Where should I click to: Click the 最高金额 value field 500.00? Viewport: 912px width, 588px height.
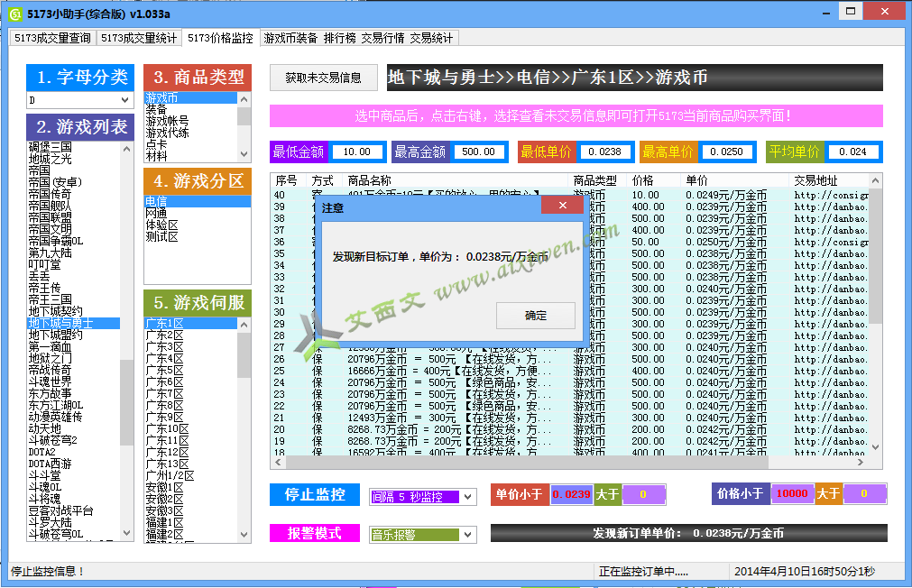pyautogui.click(x=479, y=152)
